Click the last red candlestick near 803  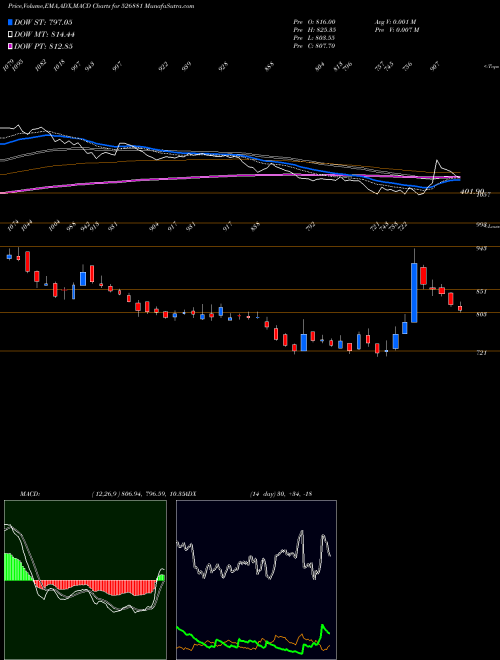coord(460,309)
